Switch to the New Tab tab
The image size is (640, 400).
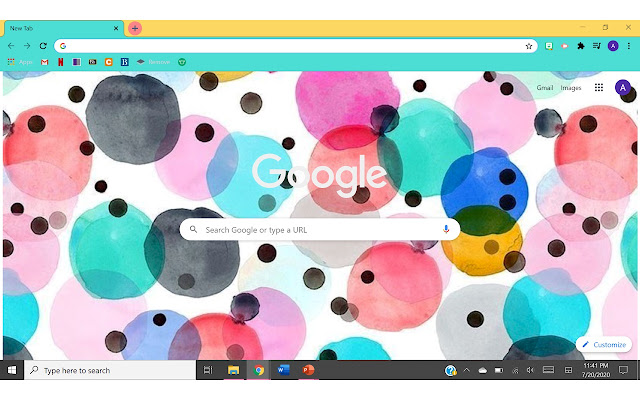(64, 28)
